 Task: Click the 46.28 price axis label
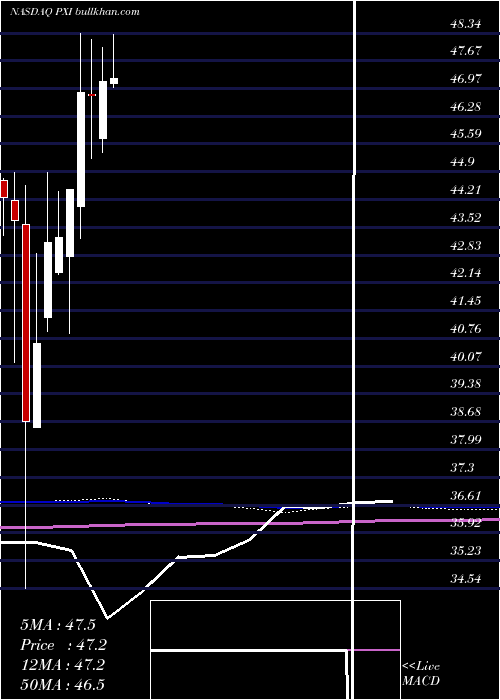(466, 107)
